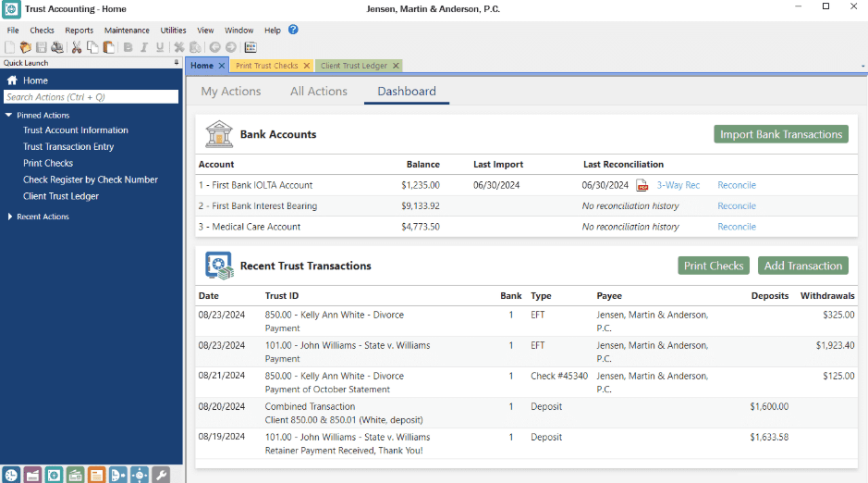The height and width of the screenshot is (483, 868).
Task: Collapse the Pinned Actions section
Action: point(9,116)
